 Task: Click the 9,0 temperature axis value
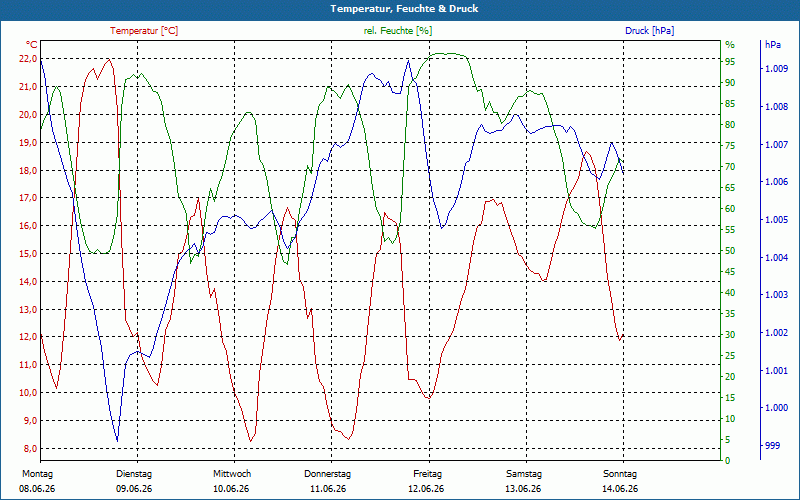point(30,420)
